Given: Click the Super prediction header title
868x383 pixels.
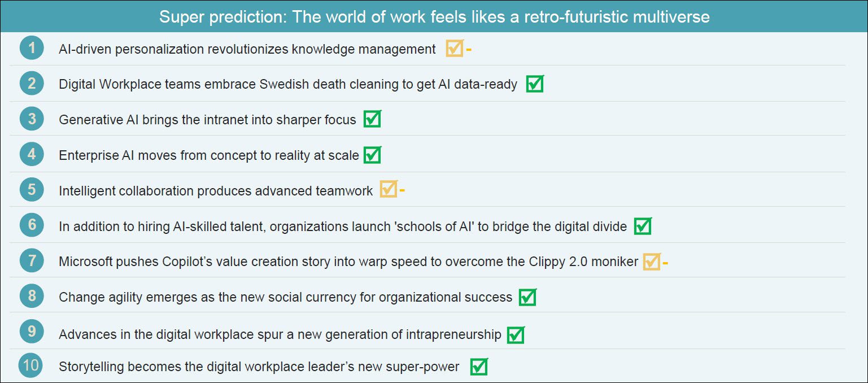Looking at the screenshot, I should point(434,16).
